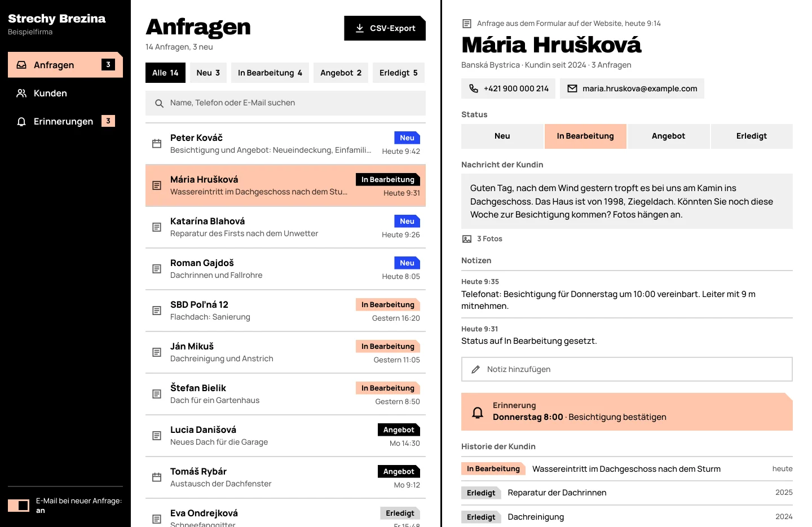Open history entry Reparatur der Dachrinnen
Screen dimensions: 812x527
point(627,493)
